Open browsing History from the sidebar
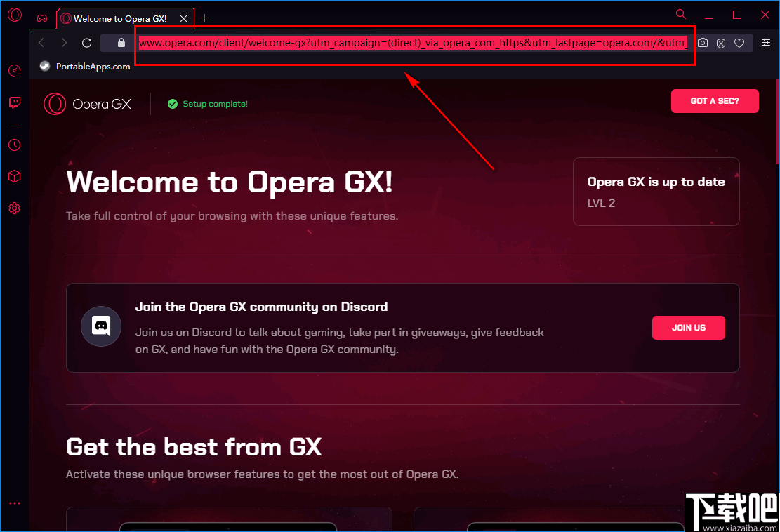Screen dimensions: 780x532 [15, 145]
